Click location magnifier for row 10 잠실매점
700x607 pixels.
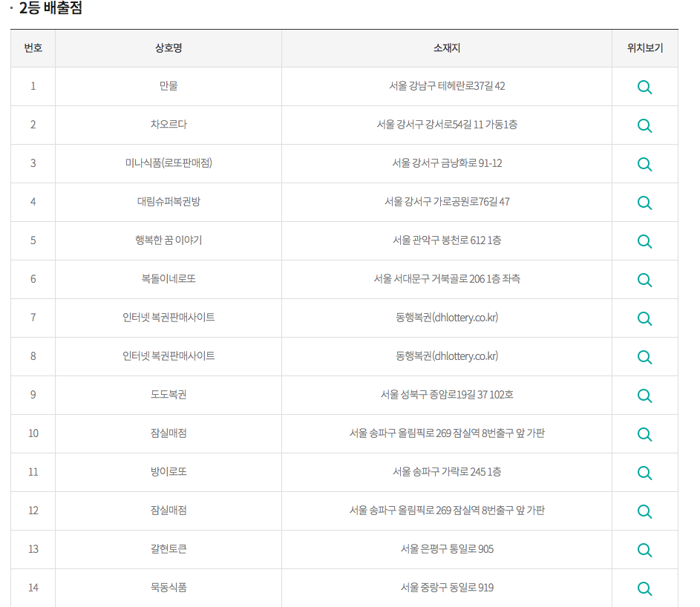click(x=644, y=434)
